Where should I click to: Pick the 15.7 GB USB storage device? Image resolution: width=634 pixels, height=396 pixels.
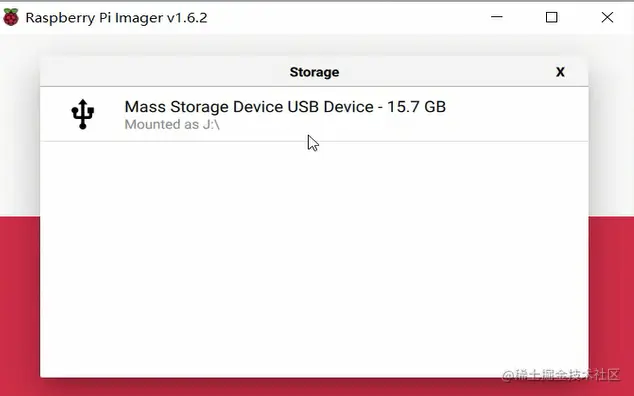click(314, 114)
